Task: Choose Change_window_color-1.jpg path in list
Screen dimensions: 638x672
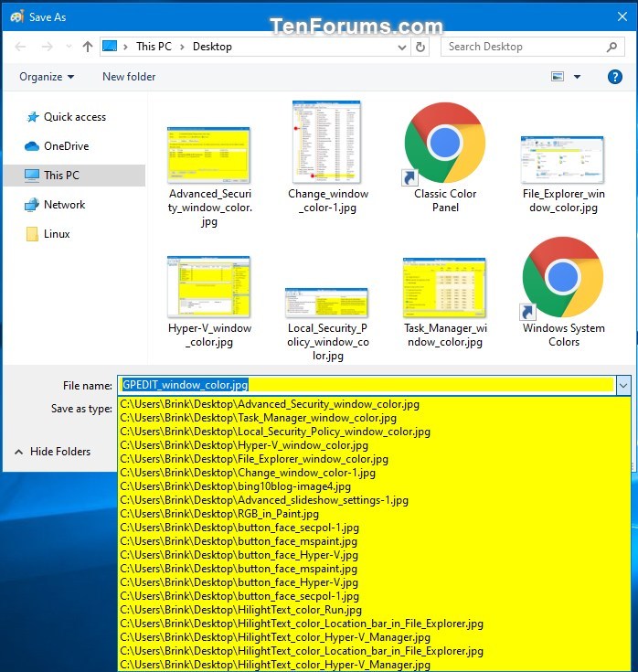Action: pos(374,473)
